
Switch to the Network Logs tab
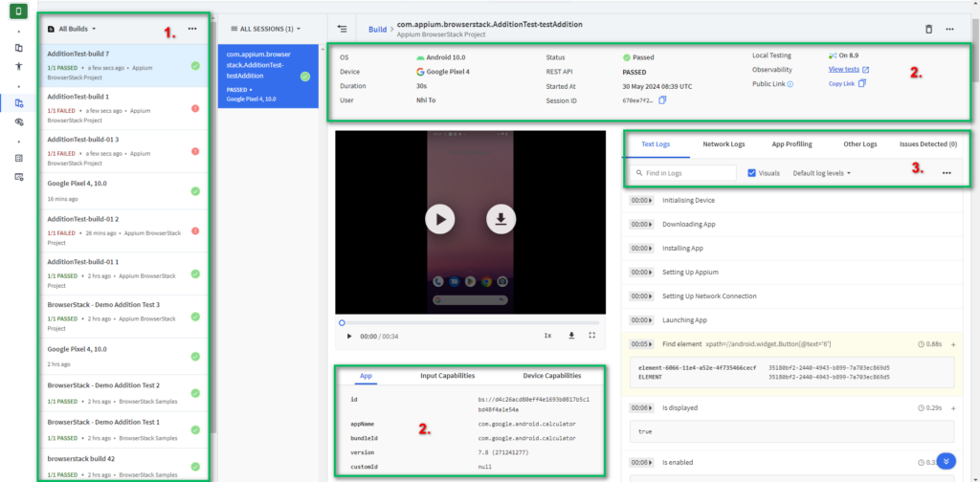(724, 144)
